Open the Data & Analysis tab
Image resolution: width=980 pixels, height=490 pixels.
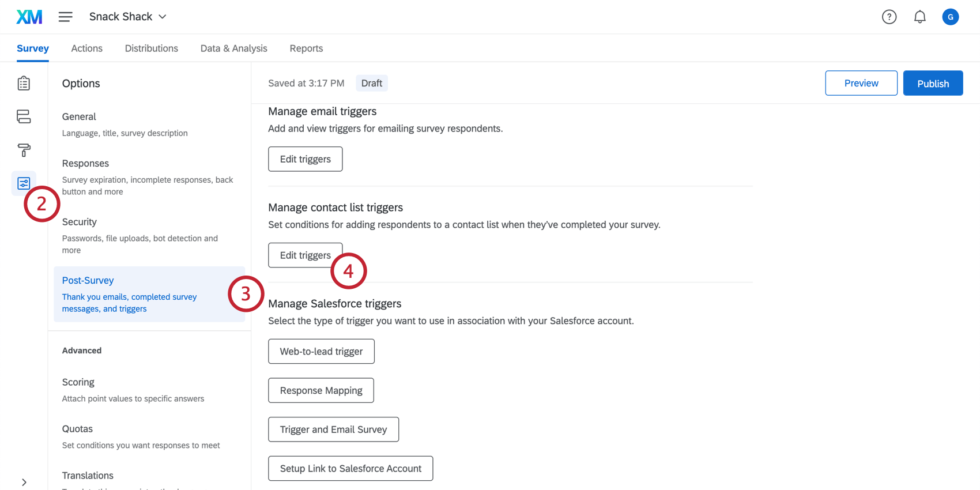233,48
